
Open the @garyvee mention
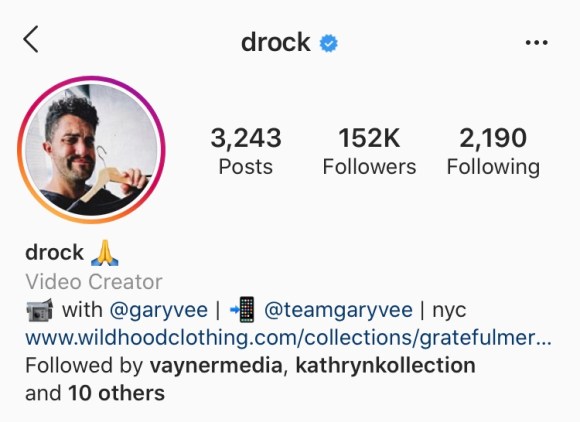159,310
